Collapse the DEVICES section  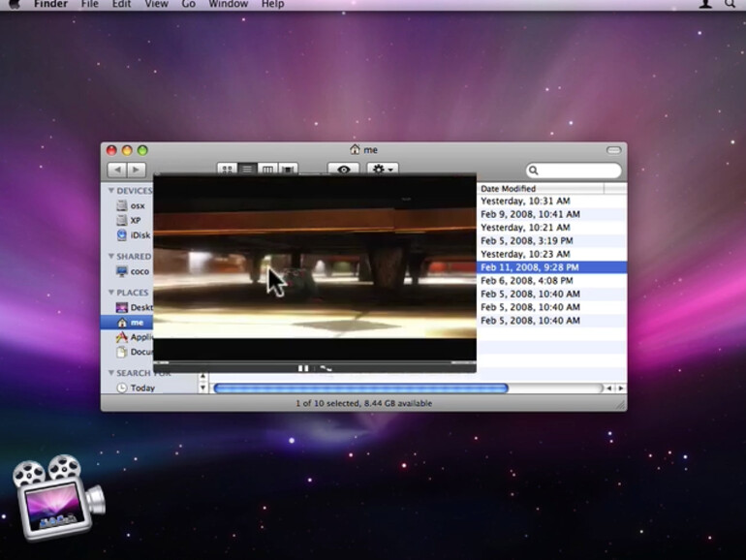click(110, 191)
